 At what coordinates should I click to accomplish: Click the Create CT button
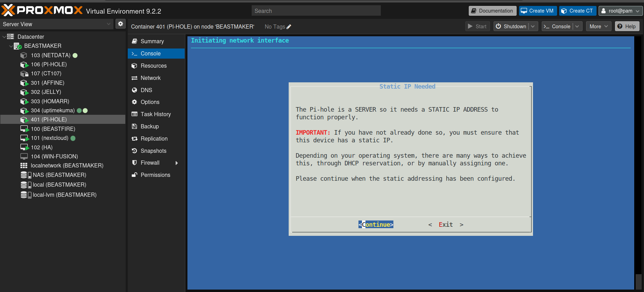pos(577,11)
